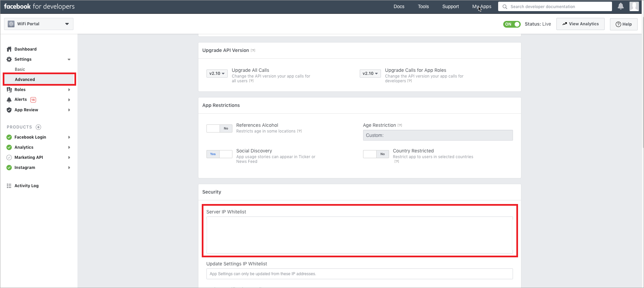Click the Roles icon in sidebar
The height and width of the screenshot is (288, 644).
coord(9,90)
